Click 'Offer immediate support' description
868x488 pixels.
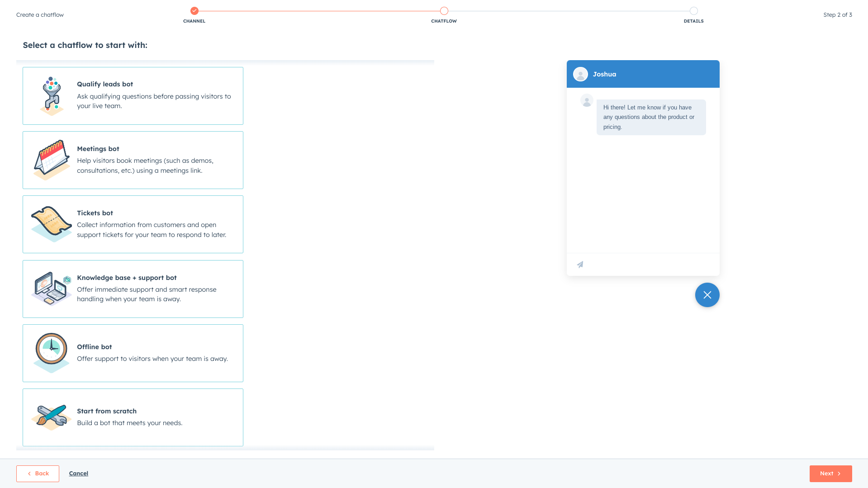[147, 294]
